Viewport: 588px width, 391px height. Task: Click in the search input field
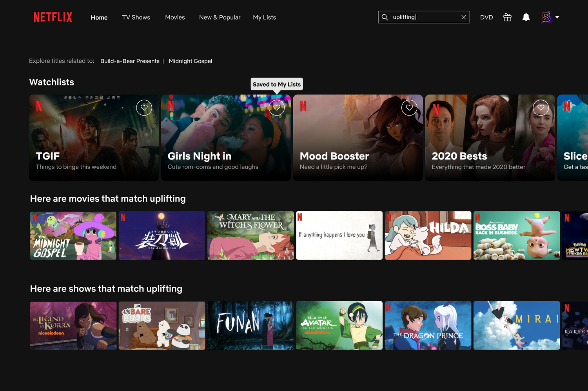coord(425,17)
